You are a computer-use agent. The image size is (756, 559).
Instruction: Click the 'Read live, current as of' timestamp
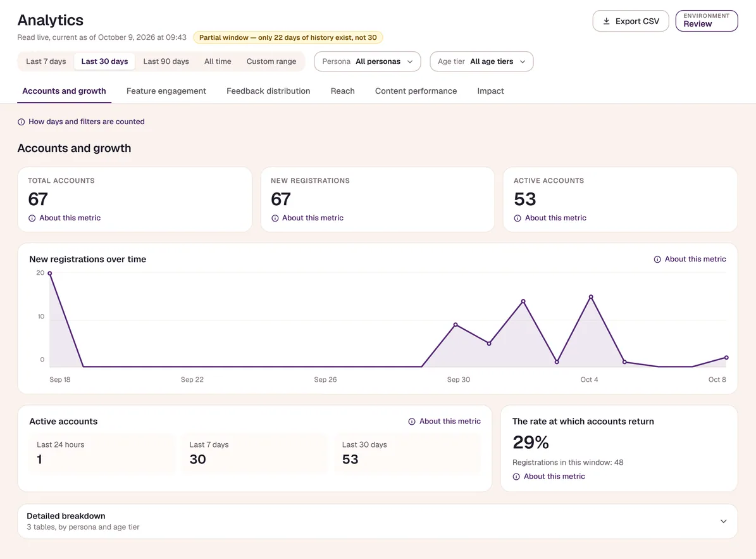[102, 37]
